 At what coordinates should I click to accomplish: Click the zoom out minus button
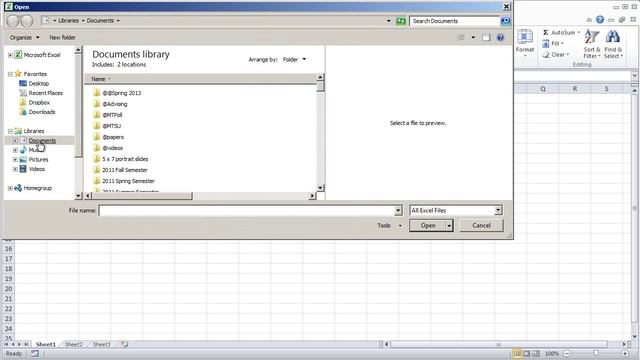[567, 353]
